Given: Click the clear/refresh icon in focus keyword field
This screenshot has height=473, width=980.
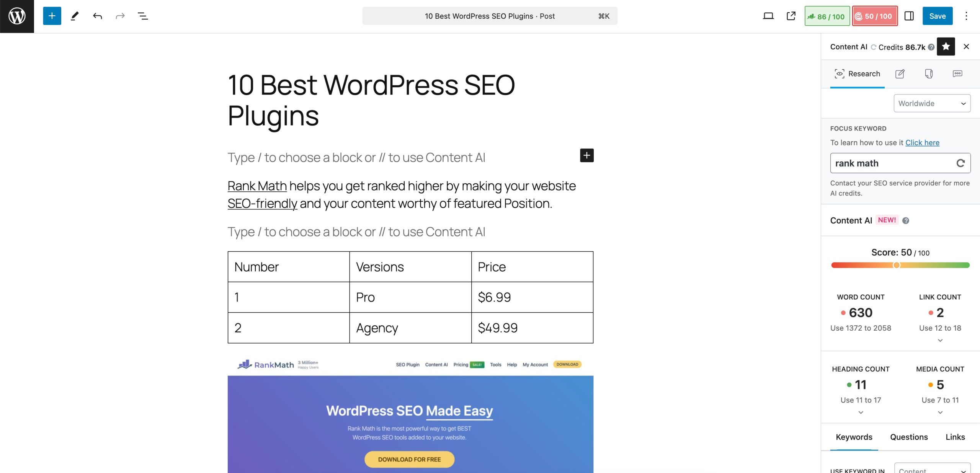Looking at the screenshot, I should (x=959, y=163).
